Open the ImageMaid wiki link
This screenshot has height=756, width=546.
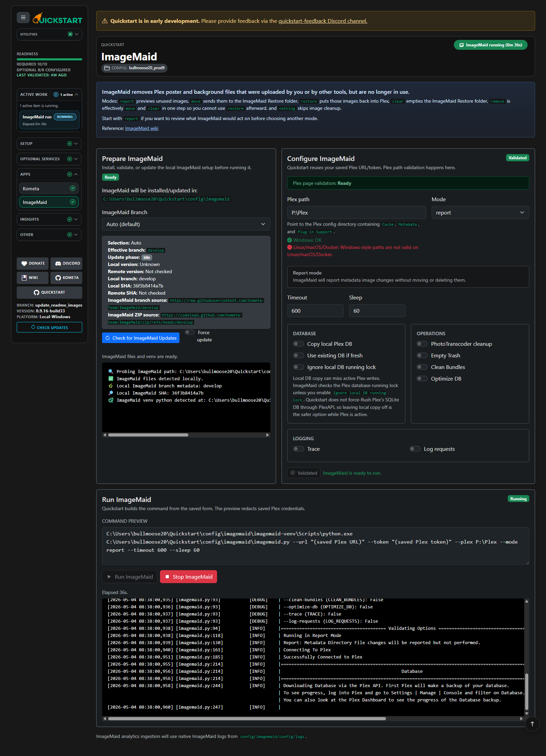pyautogui.click(x=142, y=128)
